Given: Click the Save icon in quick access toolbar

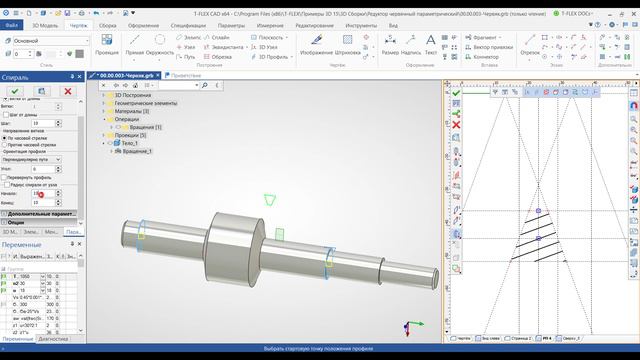Looking at the screenshot, I should tap(67, 13).
